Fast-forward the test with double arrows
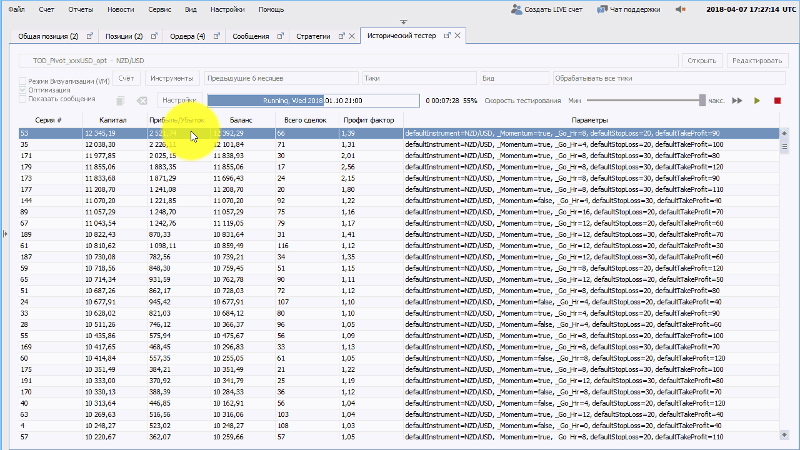This screenshot has width=800, height=450. point(737,101)
